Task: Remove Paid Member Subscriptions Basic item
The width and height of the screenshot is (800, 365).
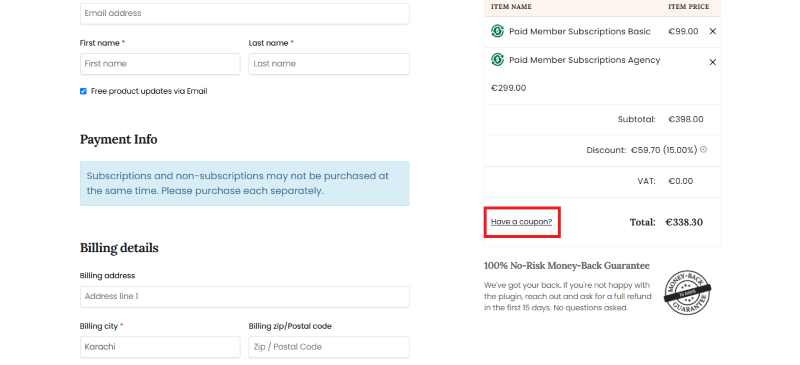Action: [713, 32]
